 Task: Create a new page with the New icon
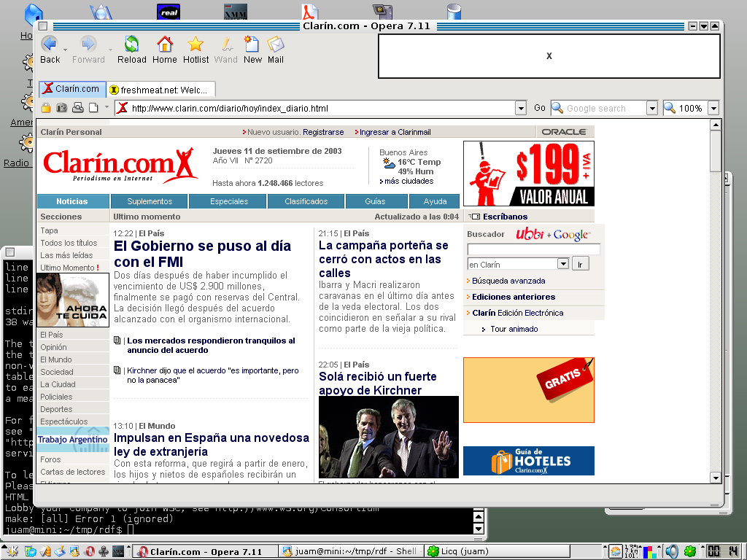252,44
